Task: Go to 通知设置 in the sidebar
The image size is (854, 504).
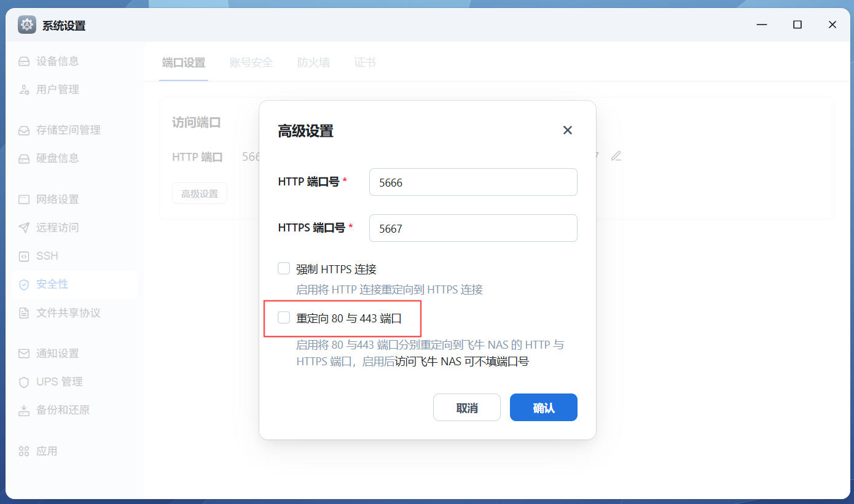Action: pos(57,354)
